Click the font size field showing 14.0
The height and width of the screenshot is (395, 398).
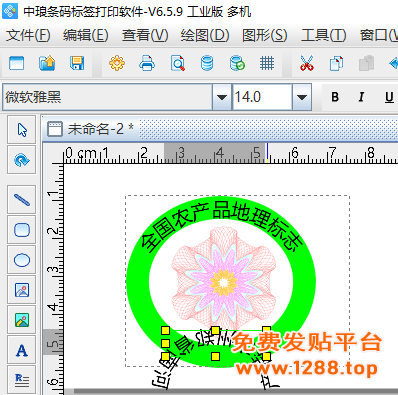tap(262, 97)
